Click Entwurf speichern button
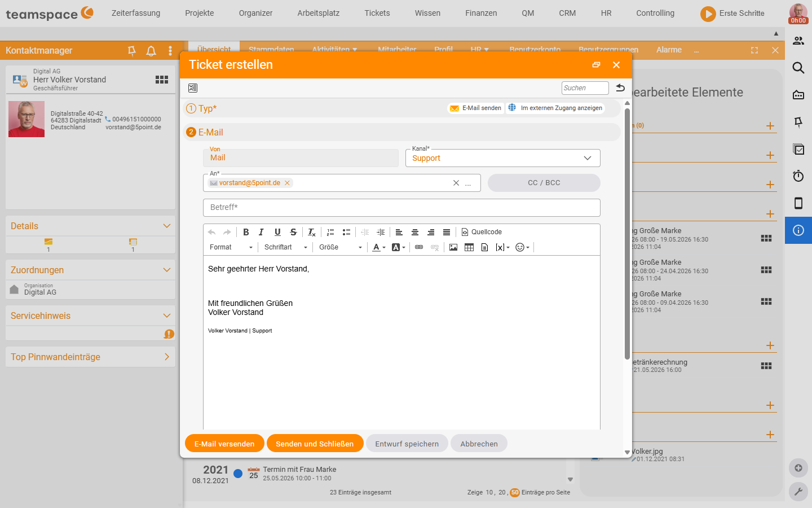 tap(407, 444)
